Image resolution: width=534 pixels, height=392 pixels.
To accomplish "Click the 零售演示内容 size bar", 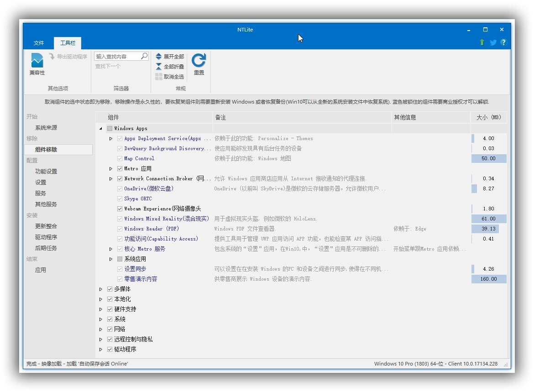I will [x=489, y=278].
